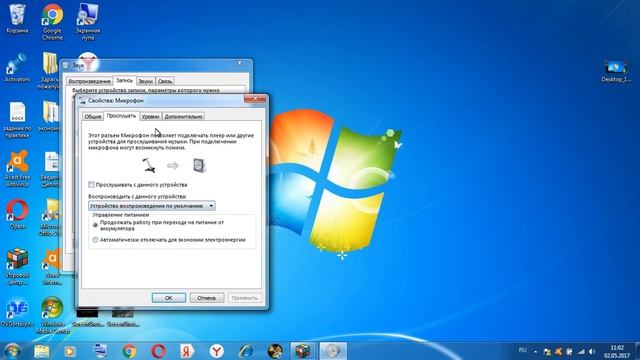Viewport: 640px width, 360px height.
Task: Select 'Продолжать работу при переходе на питание' radio
Action: (x=95, y=225)
